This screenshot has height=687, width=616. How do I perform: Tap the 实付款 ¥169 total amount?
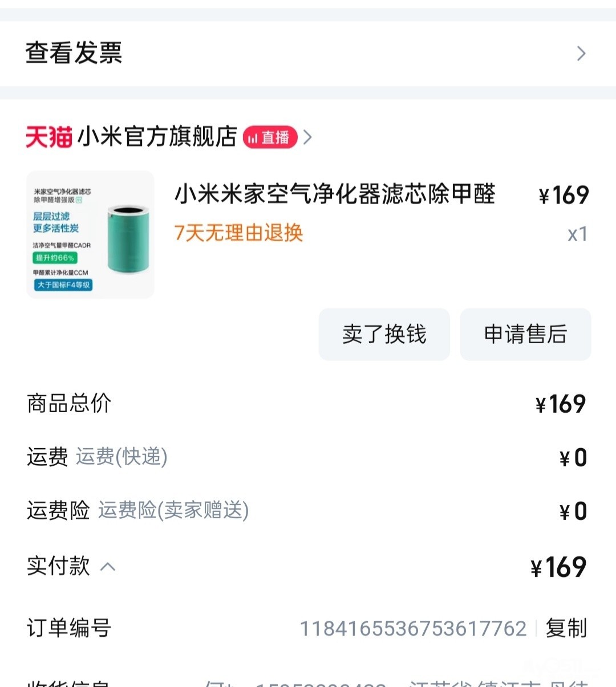pos(558,567)
